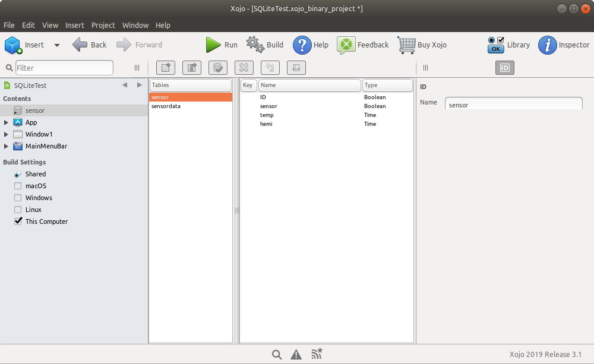Image resolution: width=594 pixels, height=364 pixels.
Task: Open the Edit menu
Action: click(29, 26)
